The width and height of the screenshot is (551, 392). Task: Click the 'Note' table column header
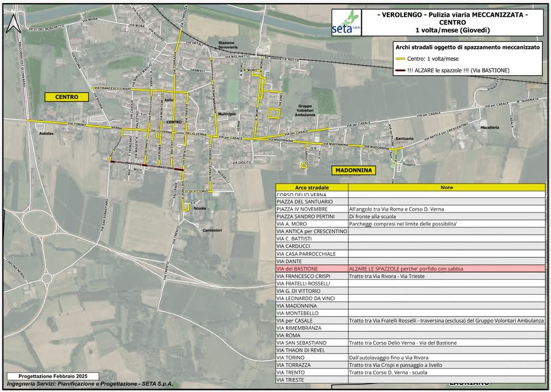coord(446,188)
